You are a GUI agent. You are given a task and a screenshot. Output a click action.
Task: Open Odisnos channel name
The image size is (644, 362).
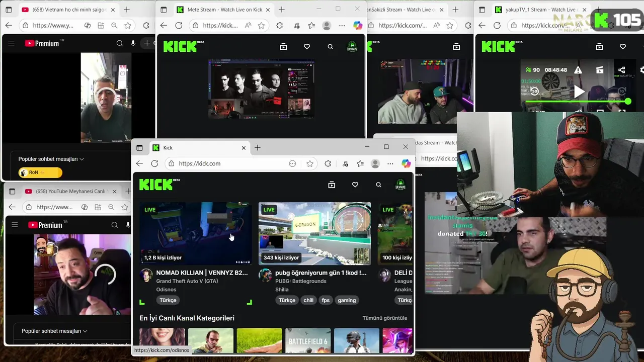pyautogui.click(x=166, y=289)
